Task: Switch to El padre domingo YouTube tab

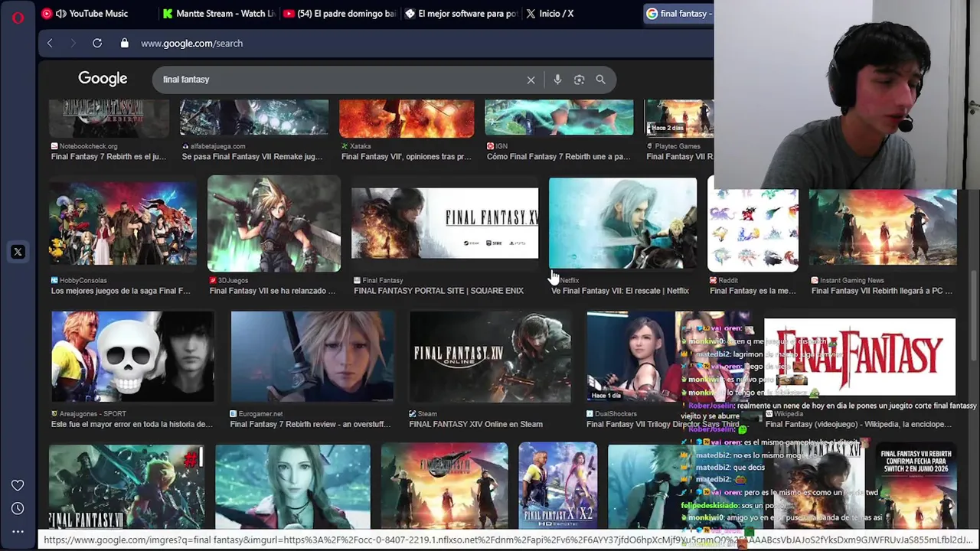Action: pos(340,13)
